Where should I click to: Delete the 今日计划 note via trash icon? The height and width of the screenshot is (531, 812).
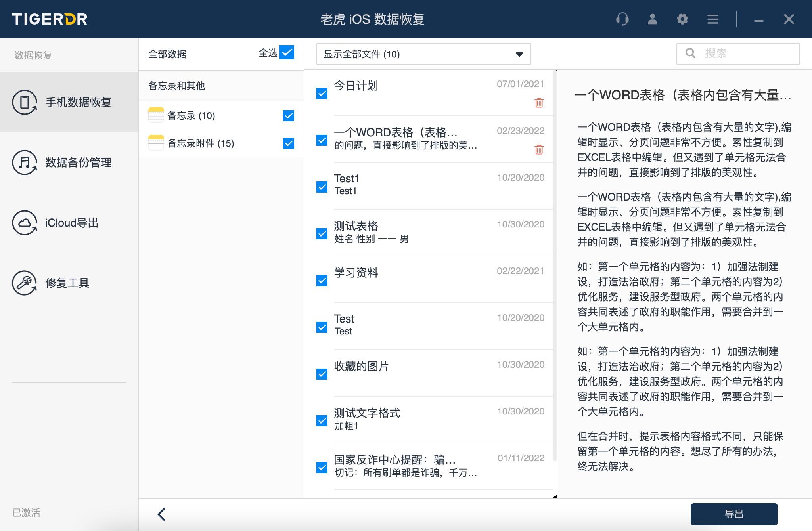(x=538, y=103)
